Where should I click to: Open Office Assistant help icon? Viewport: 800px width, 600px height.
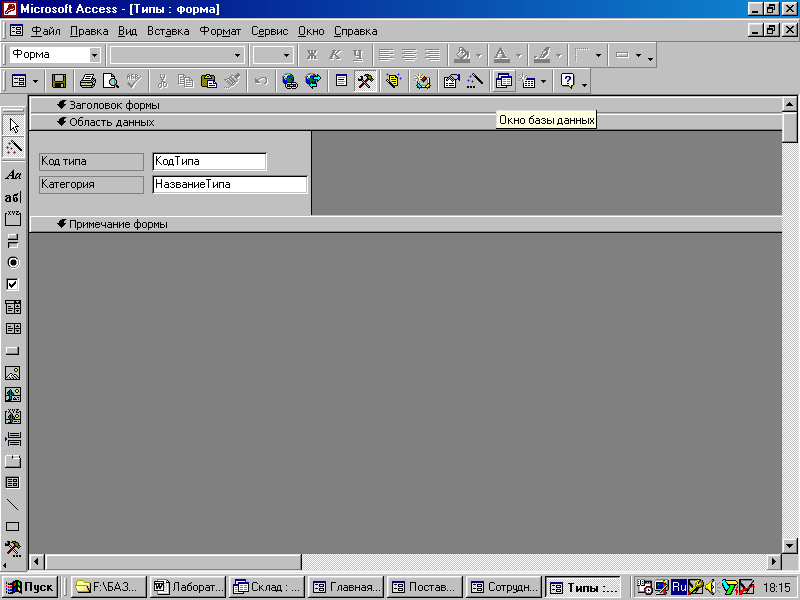point(567,81)
